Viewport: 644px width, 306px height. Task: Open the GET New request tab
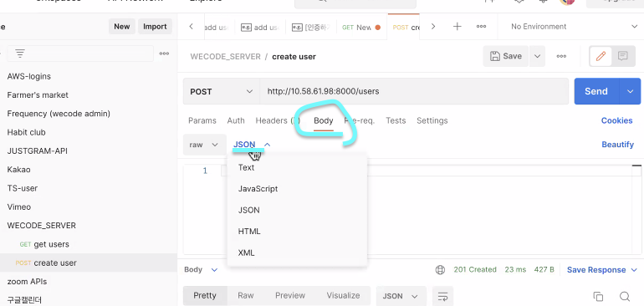pos(361,27)
